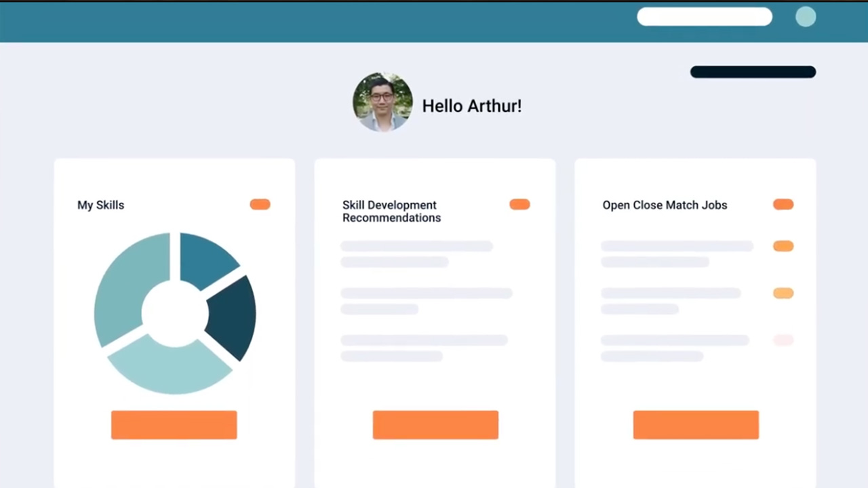Open second recommendation placeholder row
Screen dimensions: 868x488
427,301
